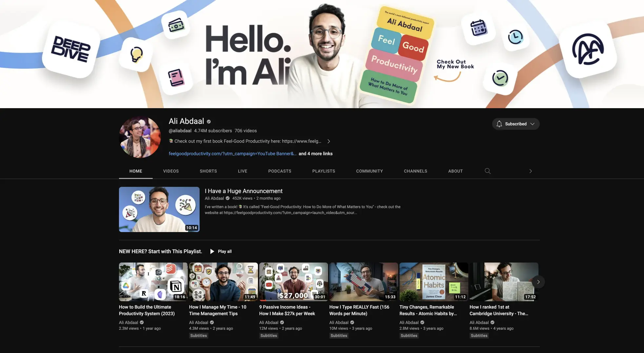Open 'I Have a Huge Announcement' video title
This screenshot has width=644, height=353.
point(244,191)
